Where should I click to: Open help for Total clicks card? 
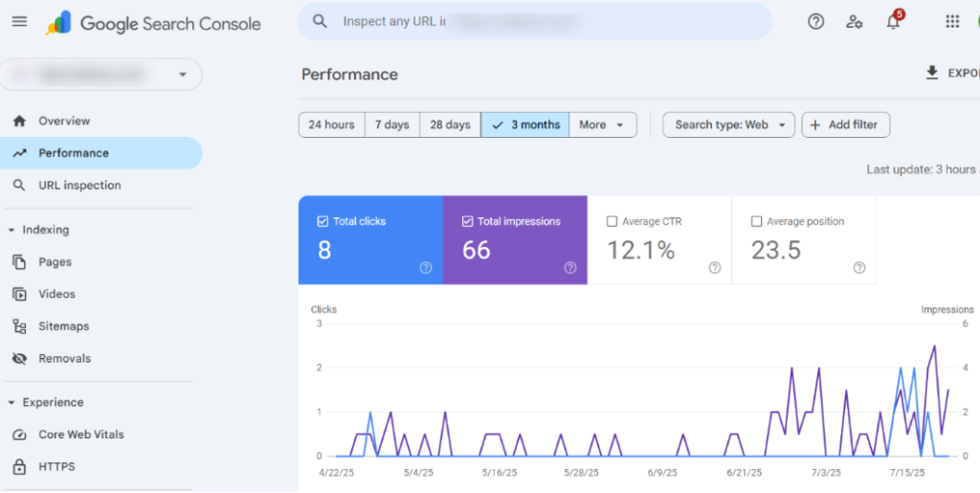click(426, 267)
